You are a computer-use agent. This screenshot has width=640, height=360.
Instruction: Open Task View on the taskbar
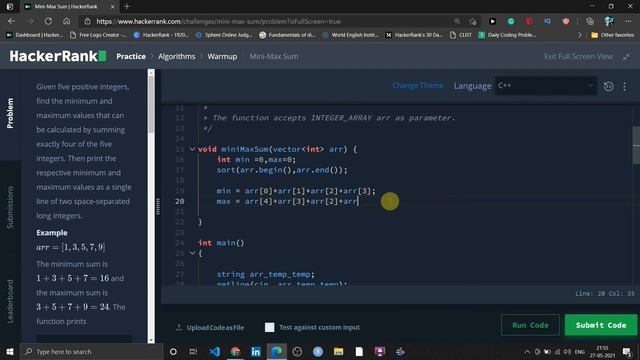[193, 351]
